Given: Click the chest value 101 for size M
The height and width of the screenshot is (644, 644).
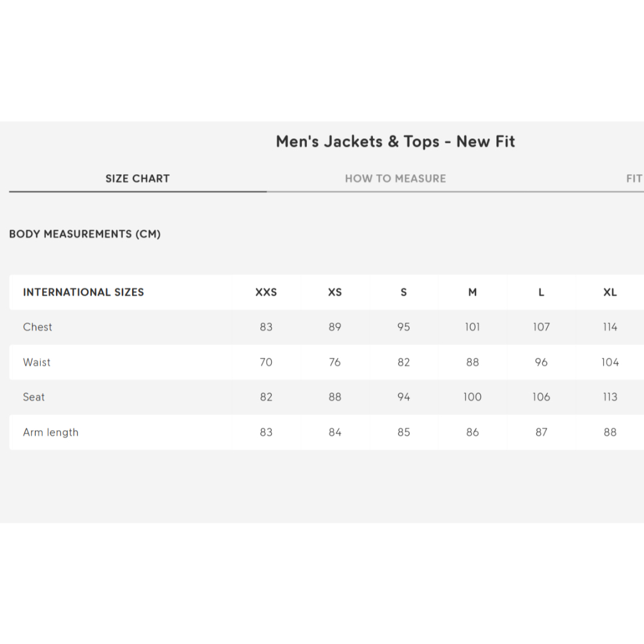Looking at the screenshot, I should (x=472, y=327).
